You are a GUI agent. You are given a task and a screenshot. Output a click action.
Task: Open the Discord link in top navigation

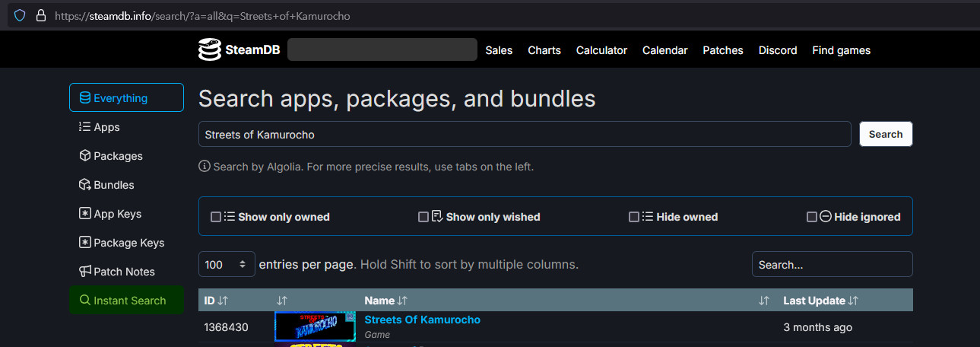tap(778, 50)
